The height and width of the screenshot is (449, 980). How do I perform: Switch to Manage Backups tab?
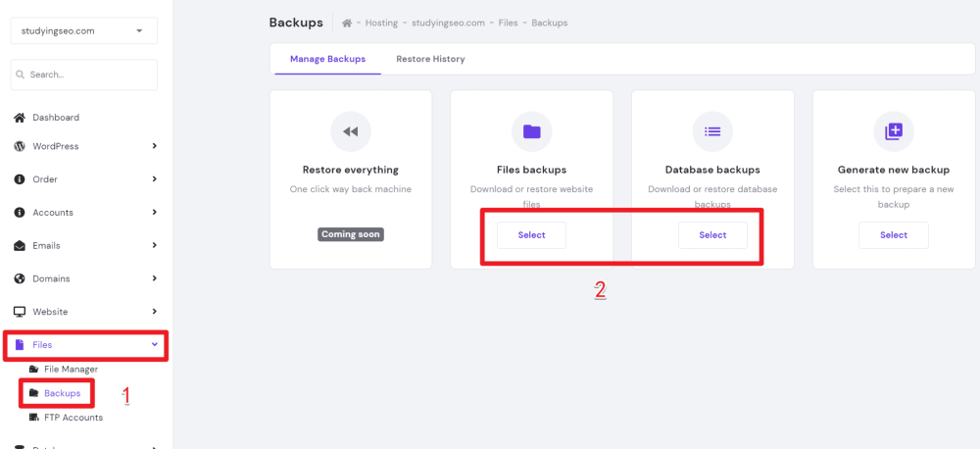327,60
